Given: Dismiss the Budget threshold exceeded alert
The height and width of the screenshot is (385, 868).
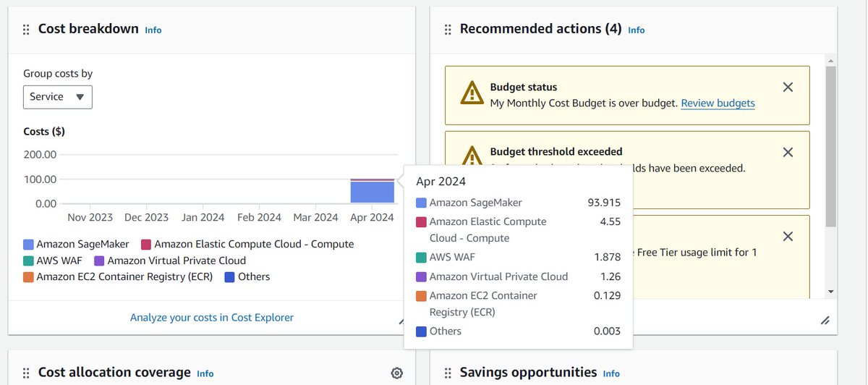Looking at the screenshot, I should [788, 152].
